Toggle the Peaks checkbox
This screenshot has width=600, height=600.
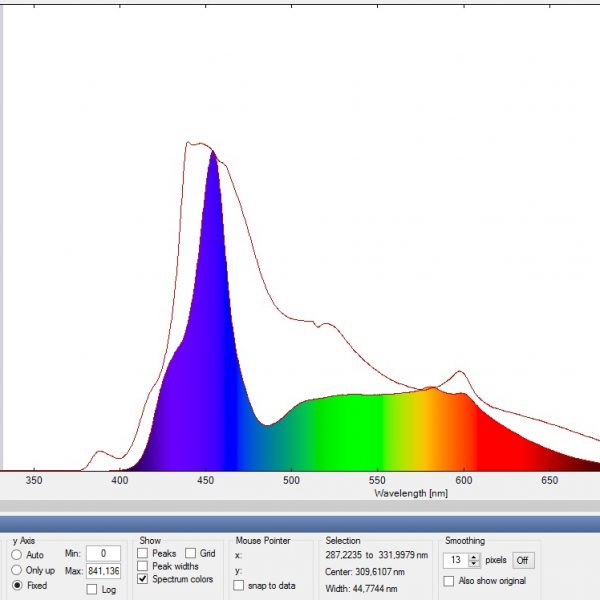pyautogui.click(x=142, y=553)
